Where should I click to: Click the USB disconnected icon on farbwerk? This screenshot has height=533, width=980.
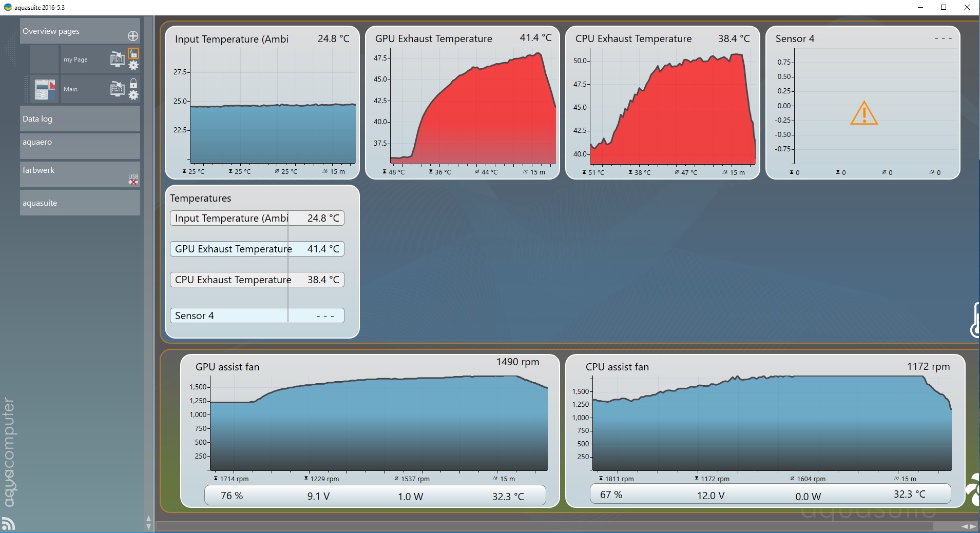(133, 179)
